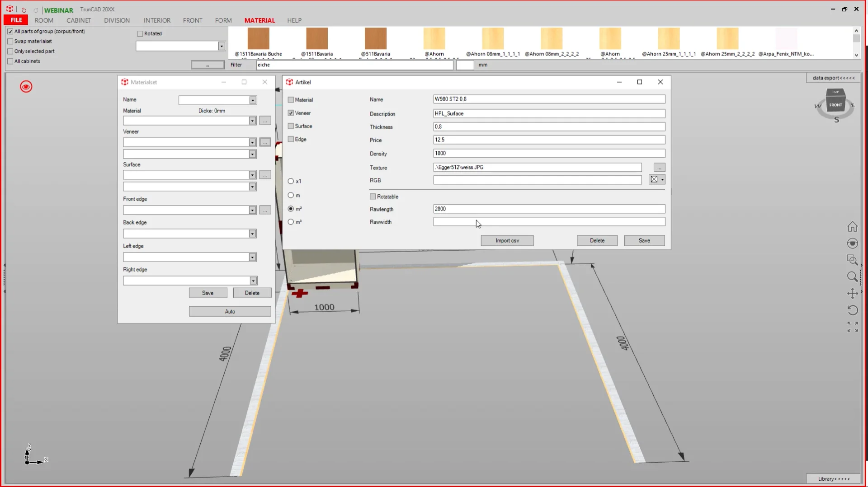Open the Name dropdown in Materialset window
The width and height of the screenshot is (868, 487).
click(252, 100)
